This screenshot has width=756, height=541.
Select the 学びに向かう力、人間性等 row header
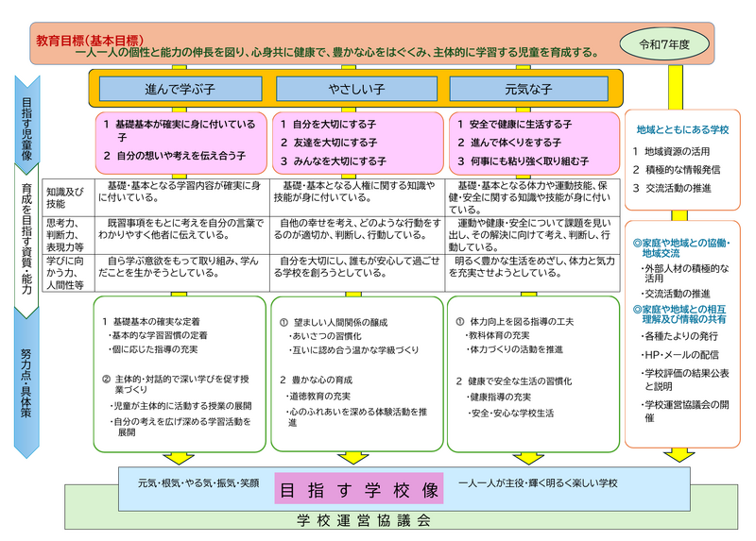[x=63, y=272]
